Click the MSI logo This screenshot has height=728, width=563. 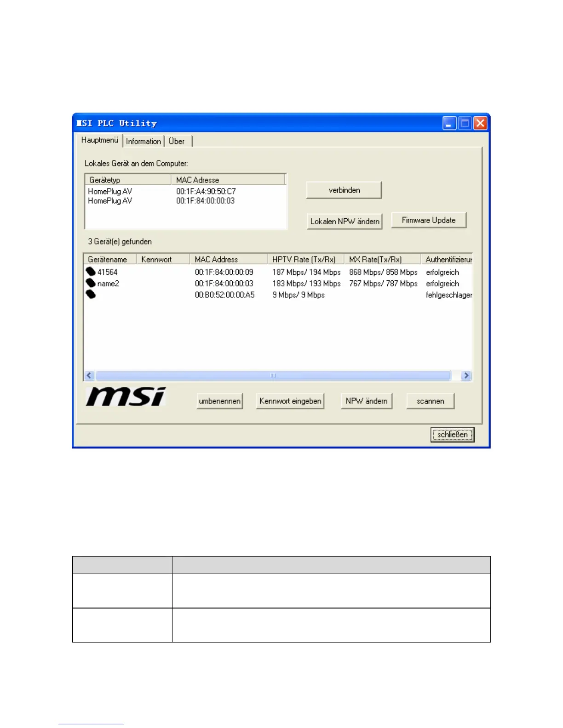coord(126,397)
